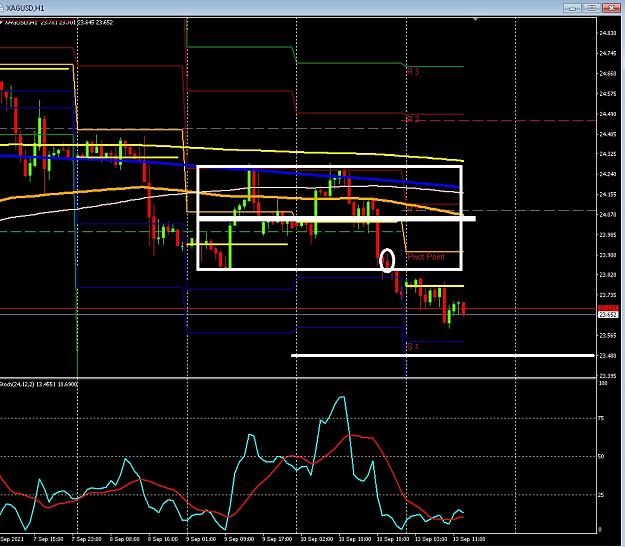
Task: Click the 24.490 price scale label
Action: (608, 114)
